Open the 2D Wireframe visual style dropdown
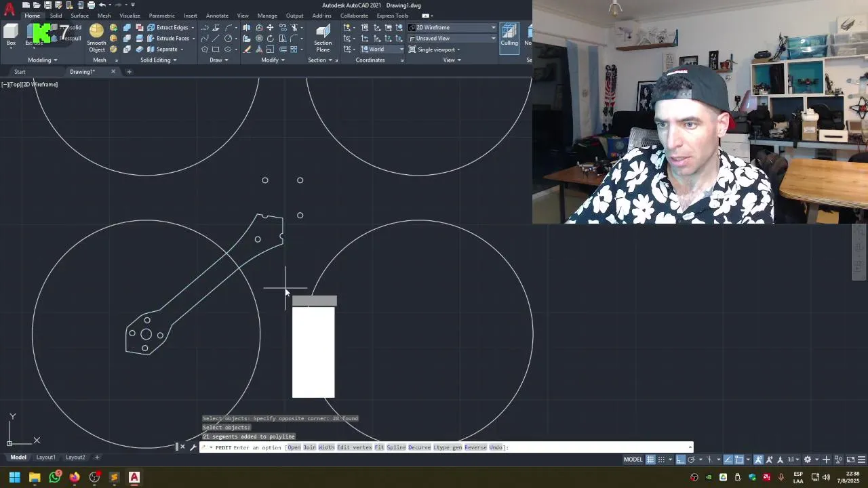 [452, 27]
